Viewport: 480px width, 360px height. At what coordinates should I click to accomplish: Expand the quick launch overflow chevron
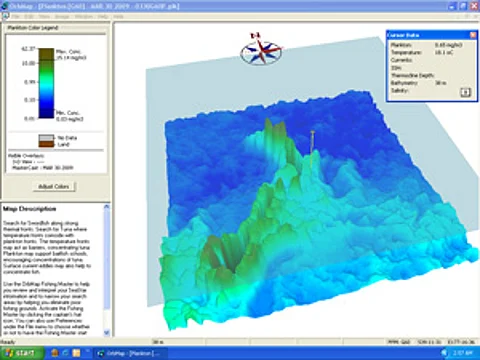[x=87, y=351]
